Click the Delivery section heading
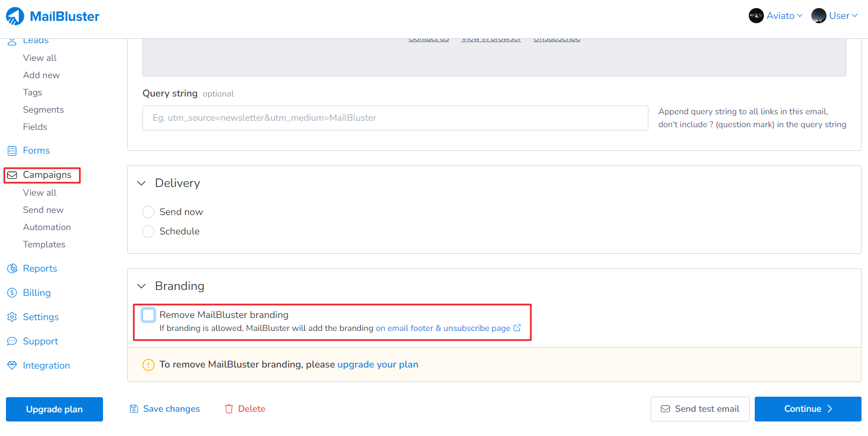This screenshot has height=436, width=868. 177,183
